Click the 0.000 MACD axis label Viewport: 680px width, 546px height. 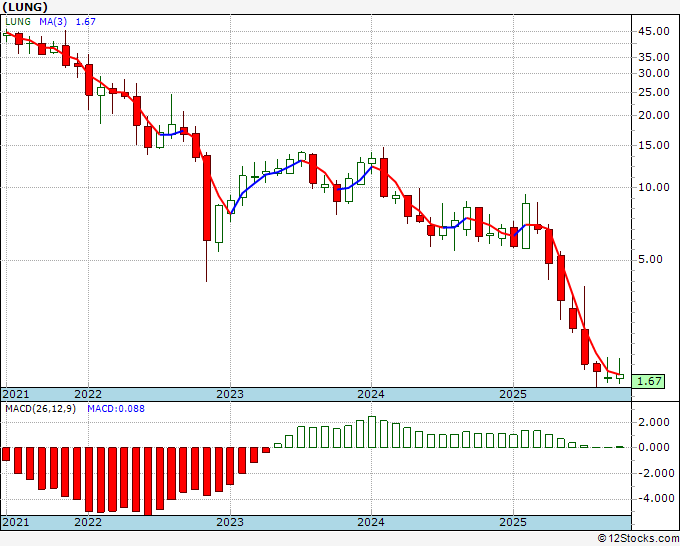(654, 448)
